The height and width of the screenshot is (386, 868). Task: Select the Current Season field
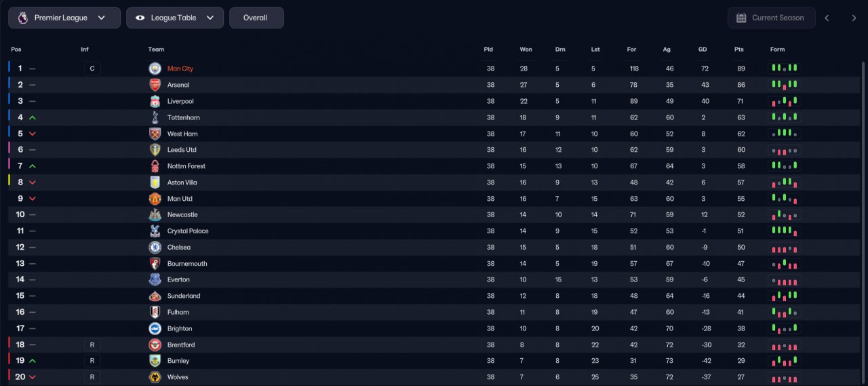(x=772, y=18)
